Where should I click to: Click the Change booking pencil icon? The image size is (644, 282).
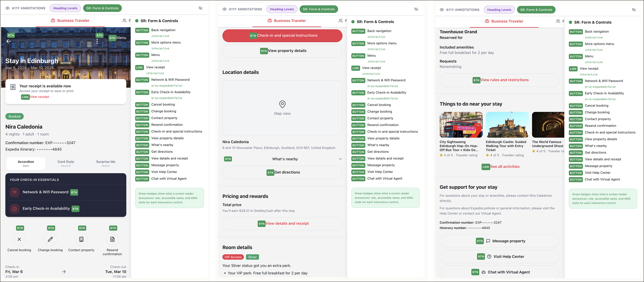click(50, 239)
